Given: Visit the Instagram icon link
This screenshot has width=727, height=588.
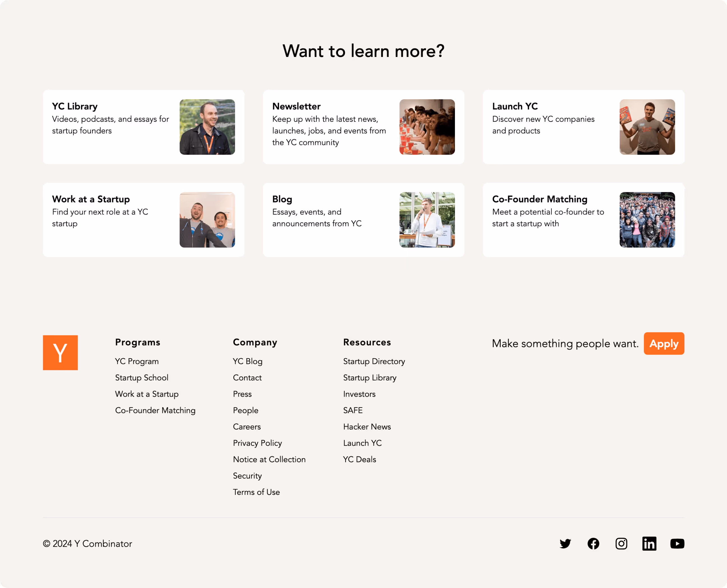Looking at the screenshot, I should click(621, 544).
